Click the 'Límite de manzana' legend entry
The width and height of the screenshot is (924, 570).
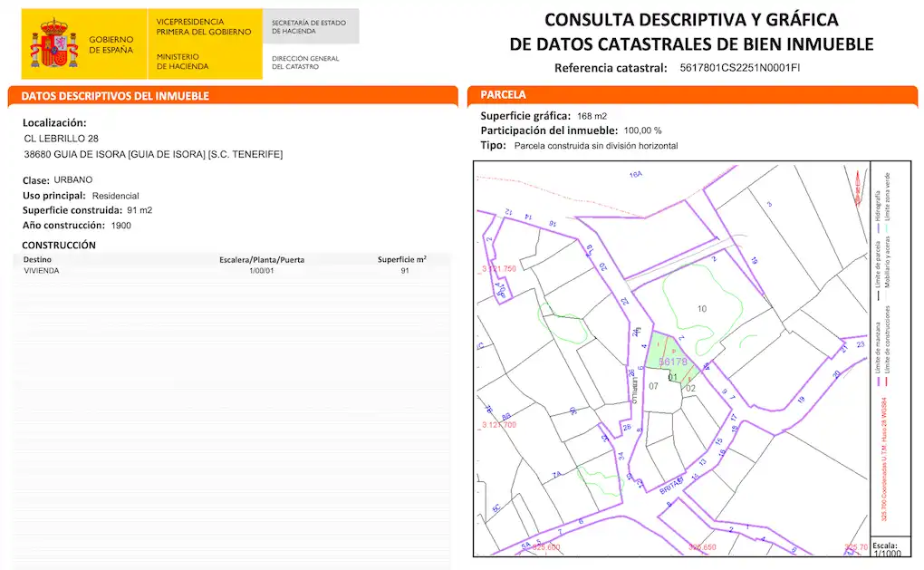pos(878,353)
